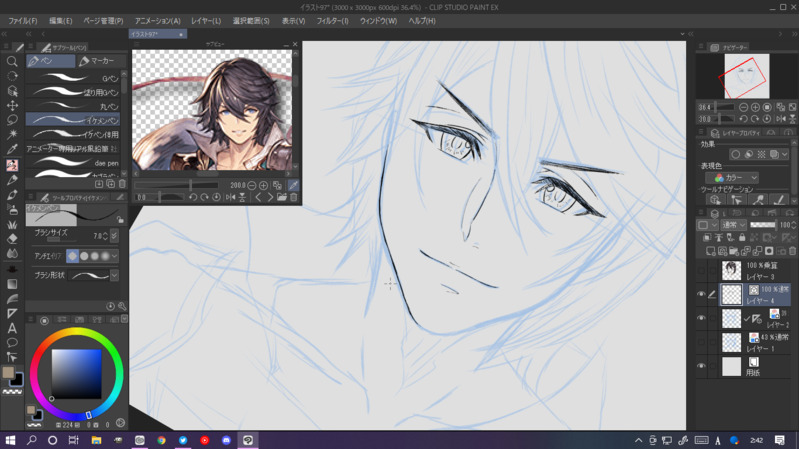Toggle visibility of レイヤー 3
The height and width of the screenshot is (449, 799).
coord(701,270)
